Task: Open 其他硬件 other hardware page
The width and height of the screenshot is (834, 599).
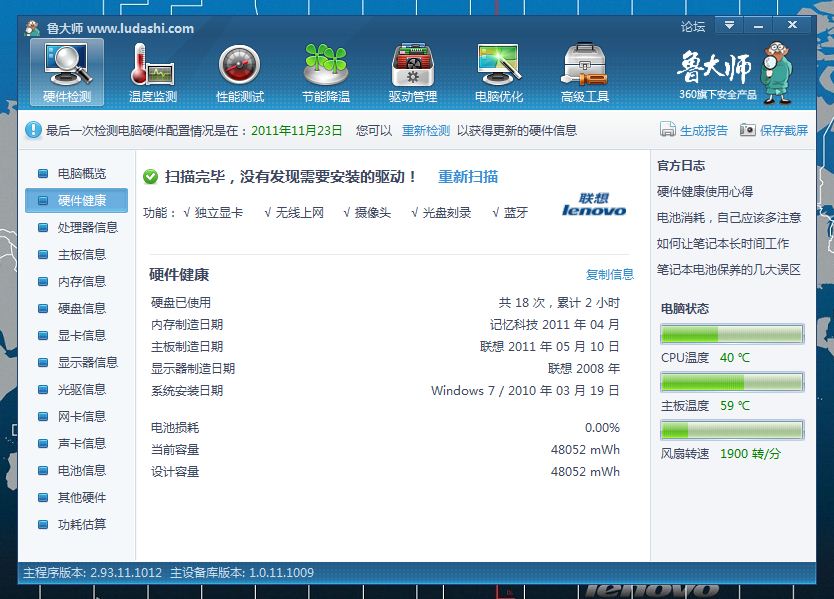Action: (77, 498)
